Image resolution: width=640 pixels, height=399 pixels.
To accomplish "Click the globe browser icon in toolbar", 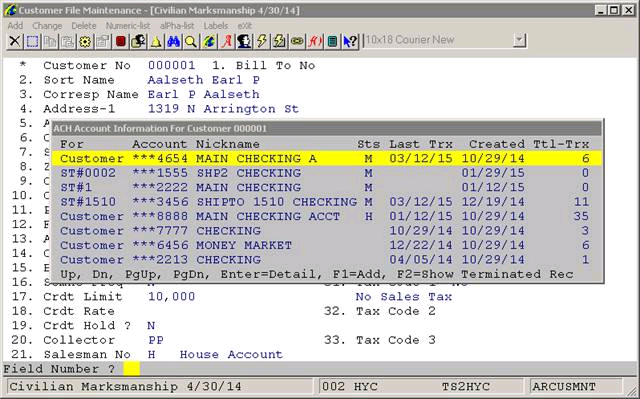I will (209, 41).
